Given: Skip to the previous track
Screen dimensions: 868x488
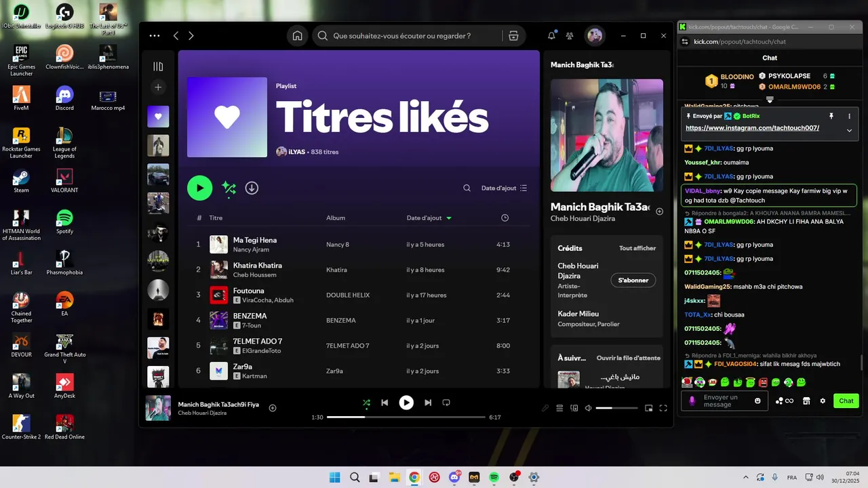Looking at the screenshot, I should tap(384, 403).
